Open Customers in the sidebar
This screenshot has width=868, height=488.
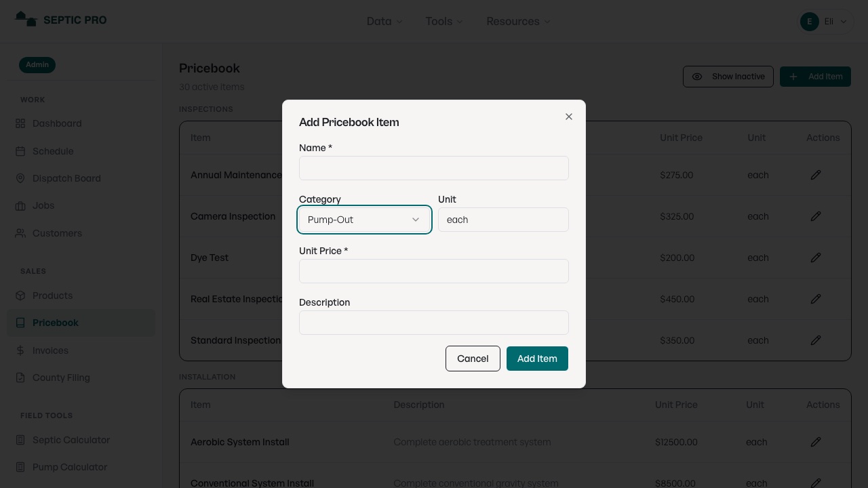(x=81, y=233)
